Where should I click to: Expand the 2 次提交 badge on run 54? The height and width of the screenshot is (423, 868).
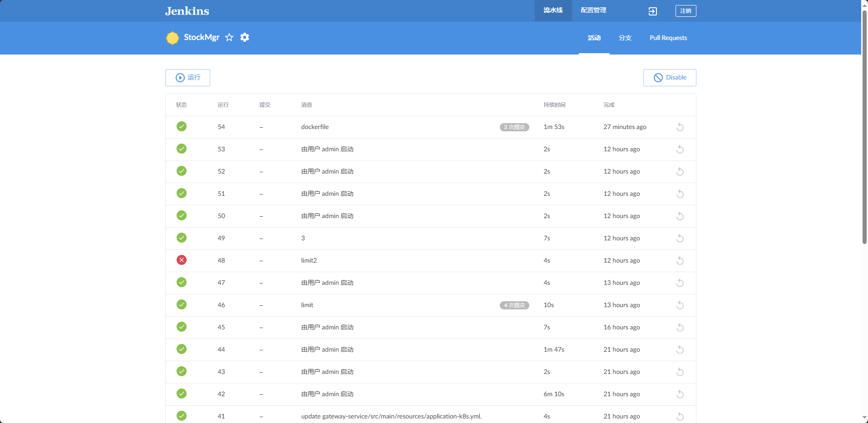point(514,127)
